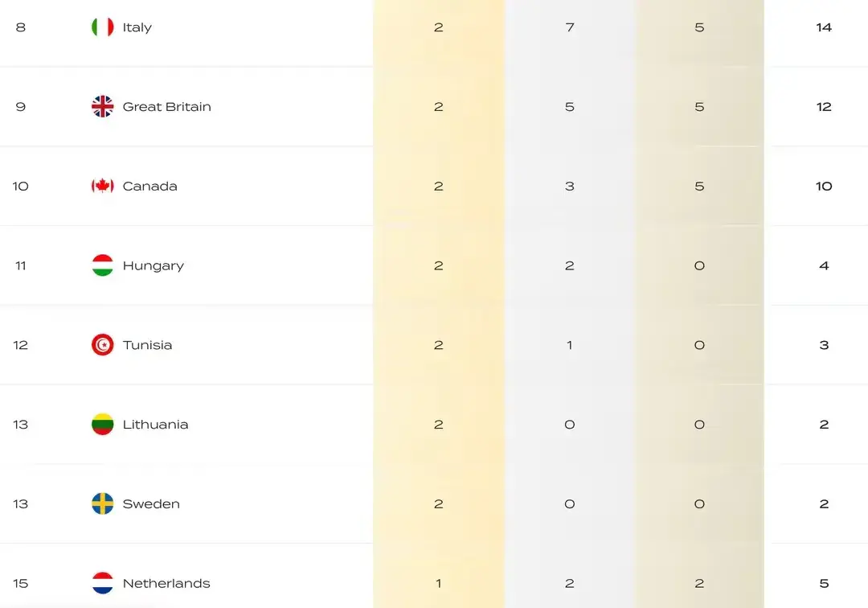Open the Lithuania team entry
Screen dimensions: 868x608
155,425
